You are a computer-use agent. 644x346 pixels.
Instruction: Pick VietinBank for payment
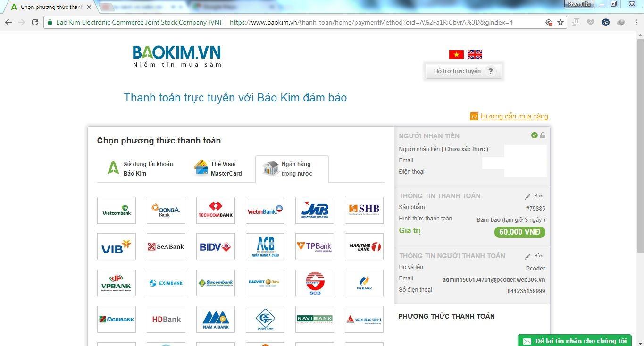tap(265, 210)
